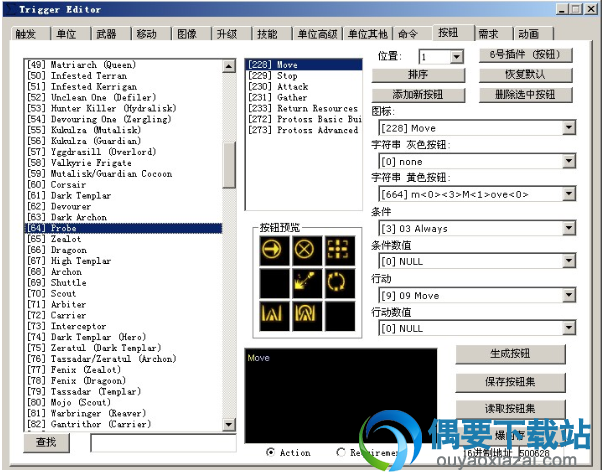The width and height of the screenshot is (602, 472).
Task: Click the Protoss Advanced Build icon
Action: (x=306, y=316)
